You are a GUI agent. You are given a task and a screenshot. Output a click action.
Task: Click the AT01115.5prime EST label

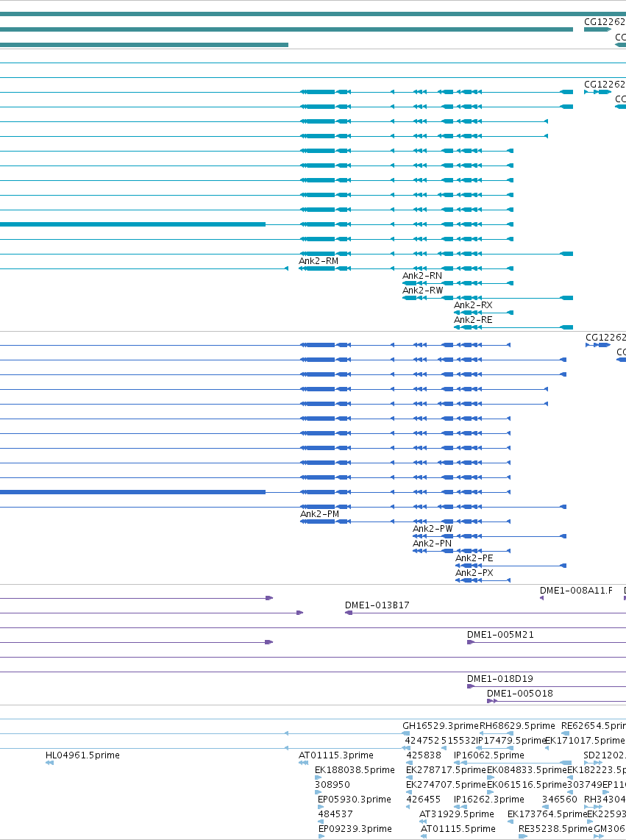(458, 829)
